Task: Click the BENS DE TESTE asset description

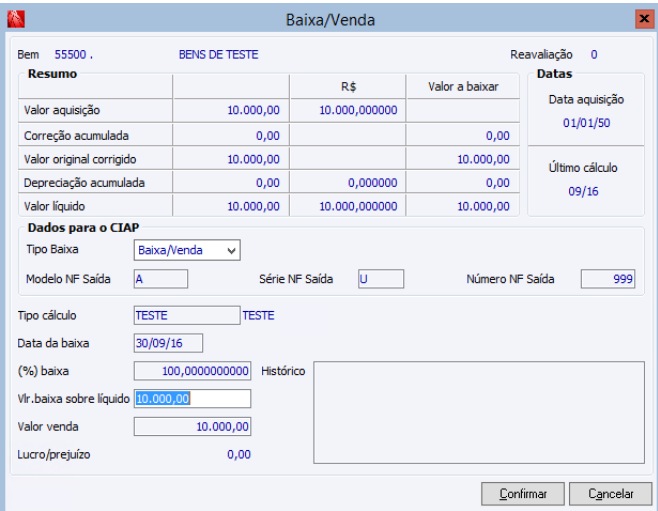Action: click(x=218, y=55)
